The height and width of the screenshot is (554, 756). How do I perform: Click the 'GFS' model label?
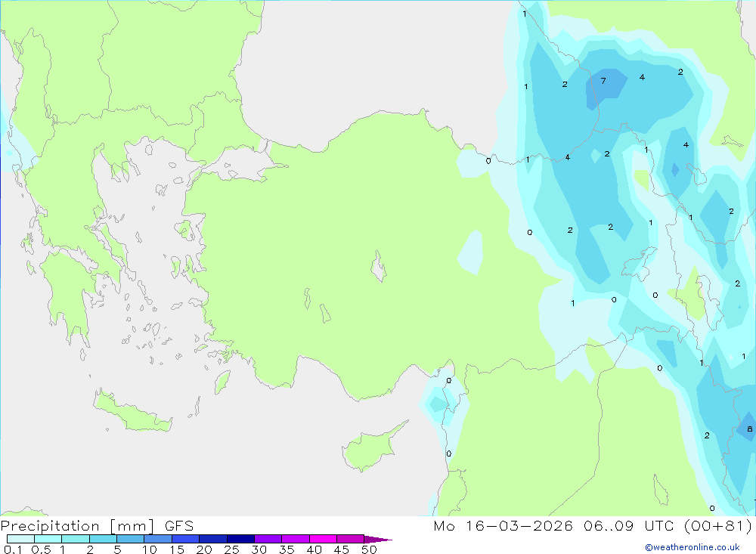[179, 525]
